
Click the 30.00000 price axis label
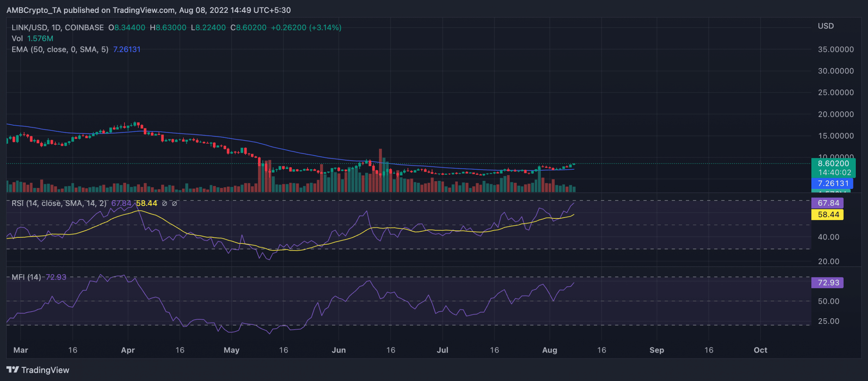point(836,71)
